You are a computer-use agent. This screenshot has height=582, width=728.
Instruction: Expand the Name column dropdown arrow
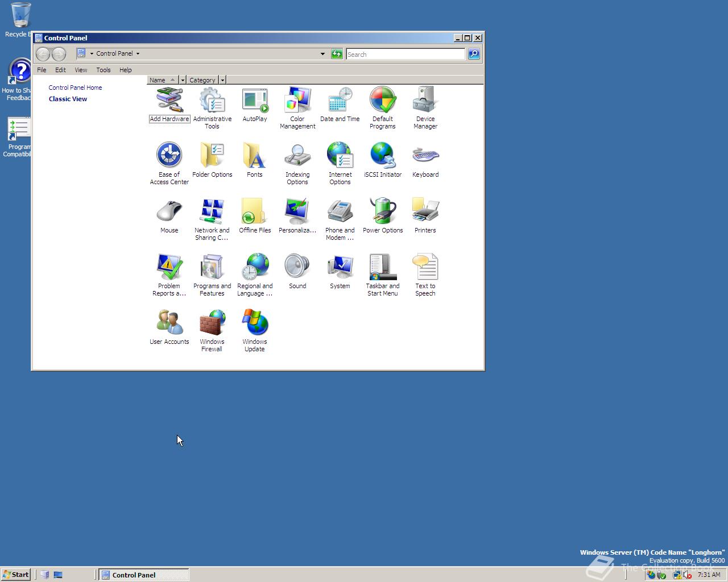coord(183,80)
